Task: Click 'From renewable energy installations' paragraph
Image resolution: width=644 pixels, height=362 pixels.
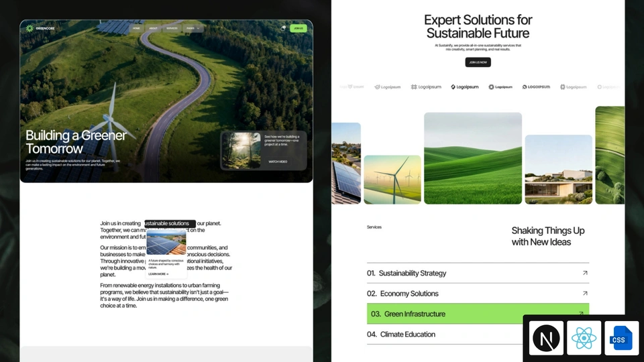Action: click(164, 295)
